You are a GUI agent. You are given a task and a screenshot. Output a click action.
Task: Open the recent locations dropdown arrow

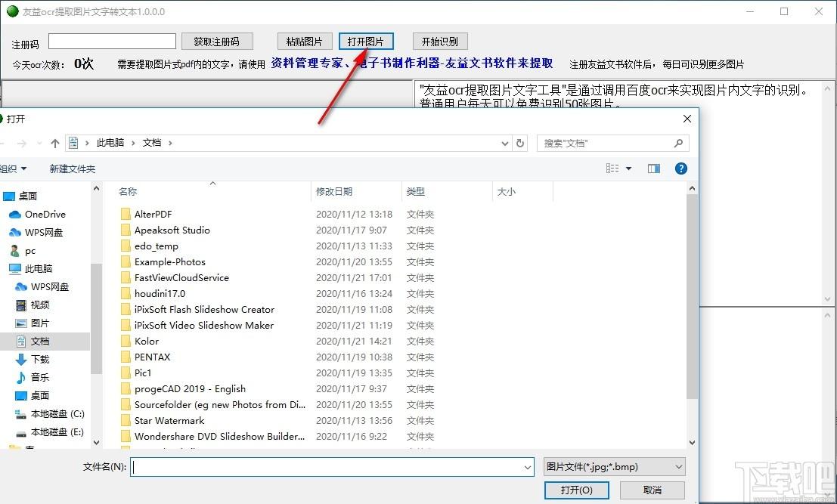[39, 144]
